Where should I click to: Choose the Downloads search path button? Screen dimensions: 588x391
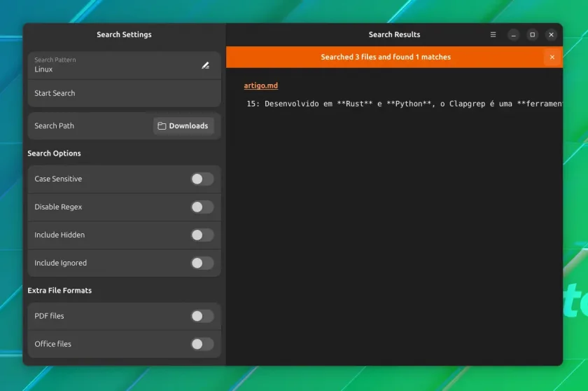pos(183,125)
